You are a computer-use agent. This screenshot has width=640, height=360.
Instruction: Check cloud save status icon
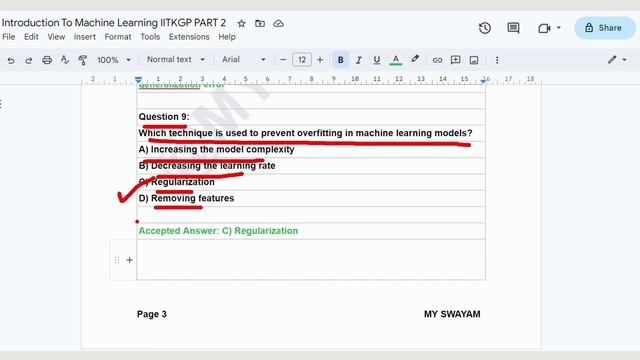(278, 23)
